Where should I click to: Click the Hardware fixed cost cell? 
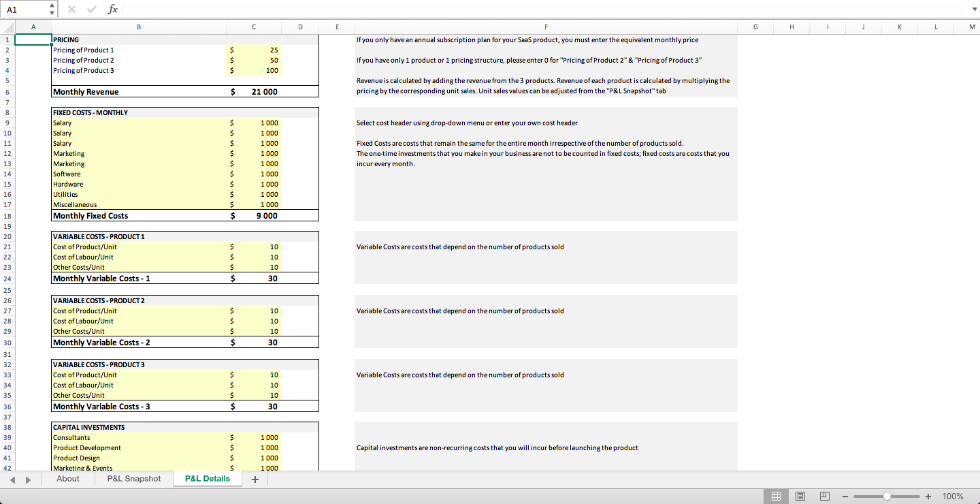click(138, 184)
